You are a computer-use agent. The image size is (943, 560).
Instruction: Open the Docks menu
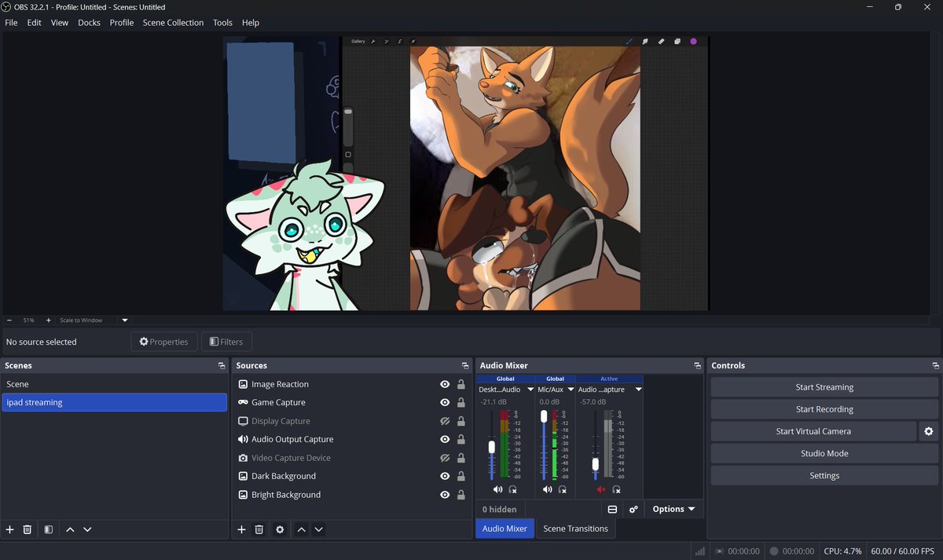click(89, 23)
